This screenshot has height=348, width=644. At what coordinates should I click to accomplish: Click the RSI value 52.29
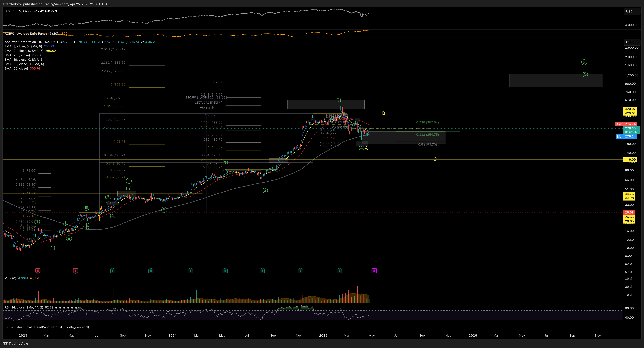click(49, 308)
